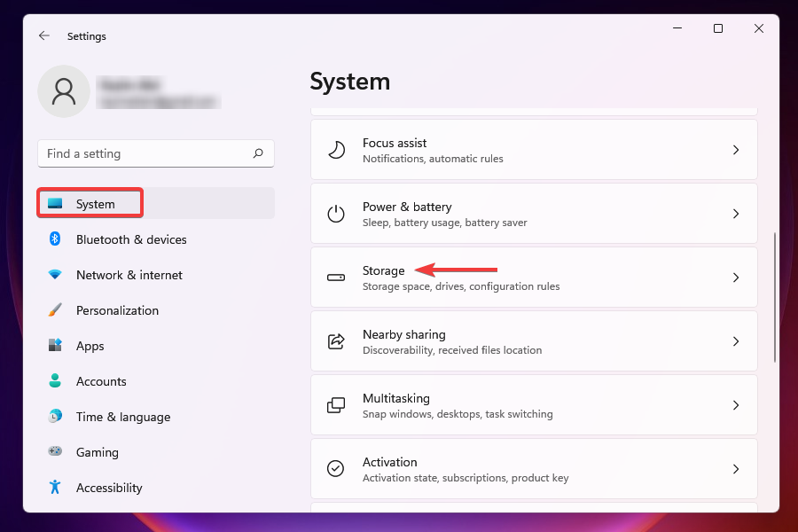Open Activation via its chevron
Screen dimensions: 798x532
[736, 469]
